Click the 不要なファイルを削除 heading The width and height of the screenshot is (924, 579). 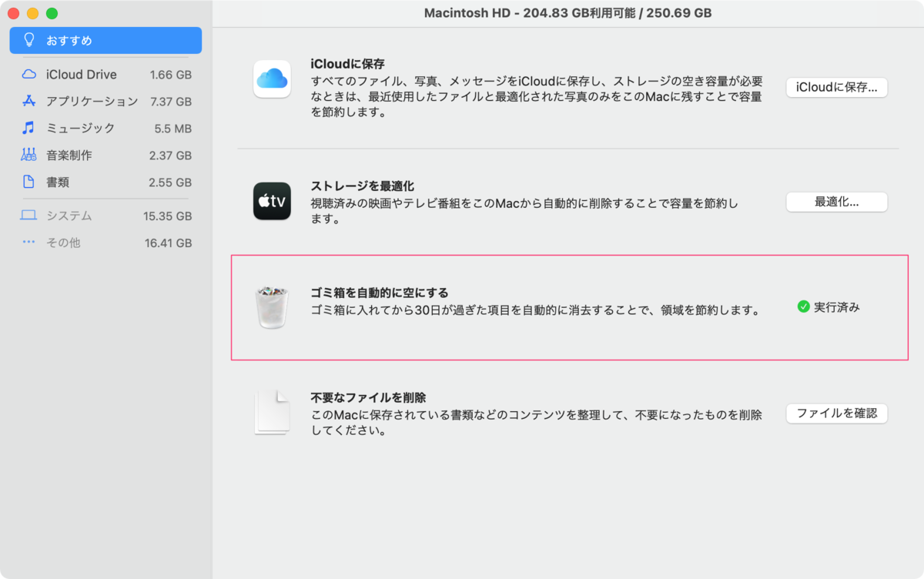point(368,397)
